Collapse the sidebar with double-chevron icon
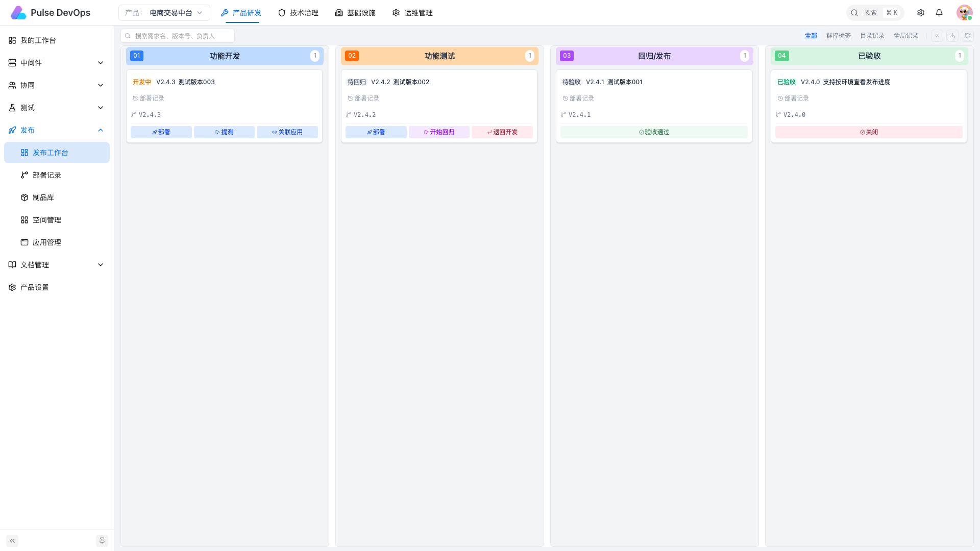This screenshot has width=980, height=551. (x=12, y=541)
